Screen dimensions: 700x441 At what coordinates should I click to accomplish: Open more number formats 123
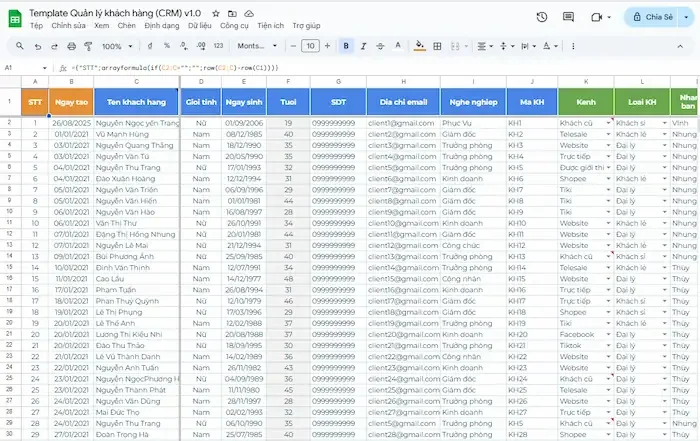218,46
